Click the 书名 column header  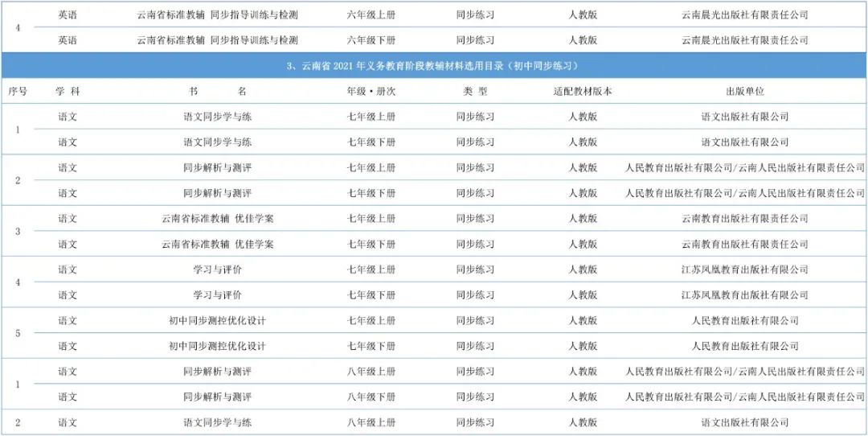coord(218,92)
